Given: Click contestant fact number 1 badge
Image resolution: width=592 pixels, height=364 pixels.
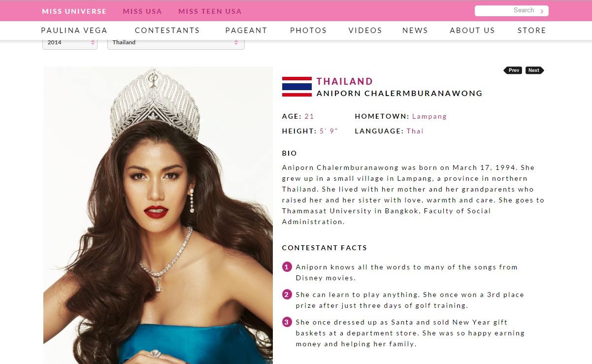Looking at the screenshot, I should click(287, 267).
